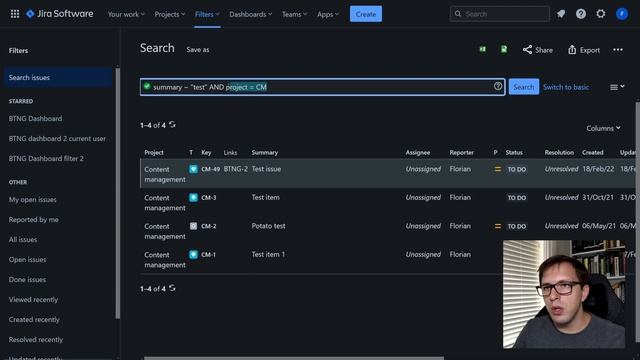The image size is (640, 360).
Task: Click the Excel export icon
Action: (x=482, y=49)
